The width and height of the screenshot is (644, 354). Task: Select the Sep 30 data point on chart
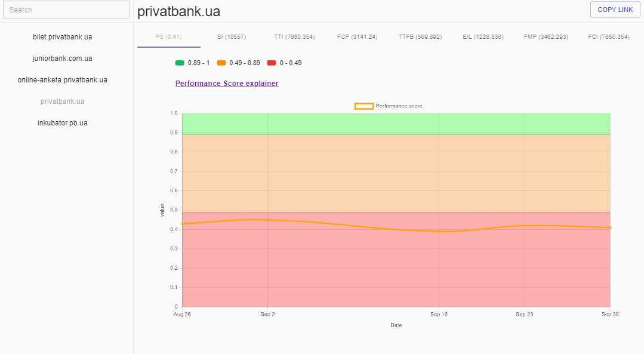(x=610, y=227)
